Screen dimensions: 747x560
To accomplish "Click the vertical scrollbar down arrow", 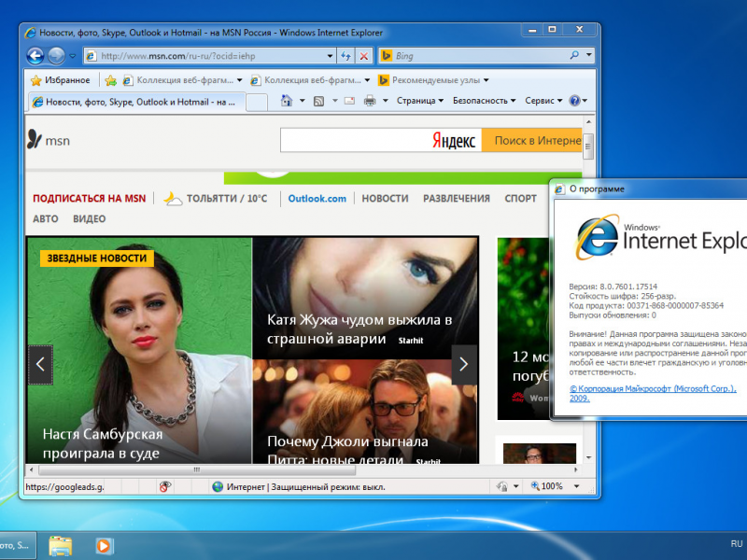I will click(x=589, y=457).
